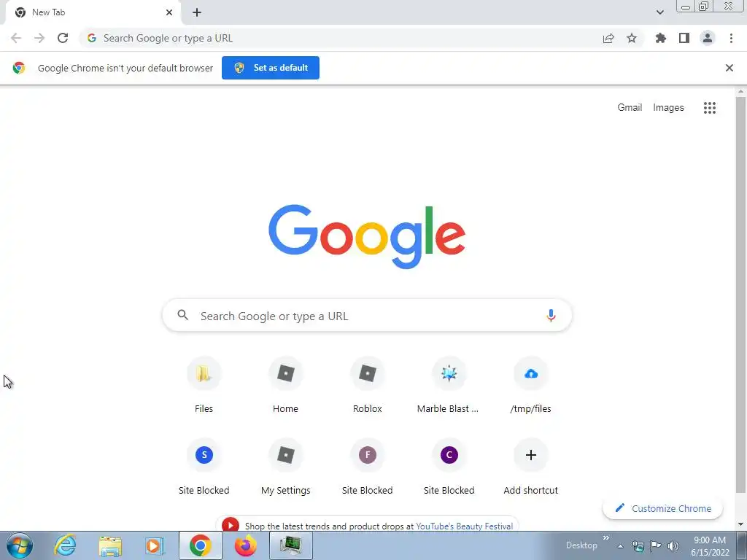Open the Marble Blast shortcut
Viewport: 747px width, 560px height.
pos(449,385)
